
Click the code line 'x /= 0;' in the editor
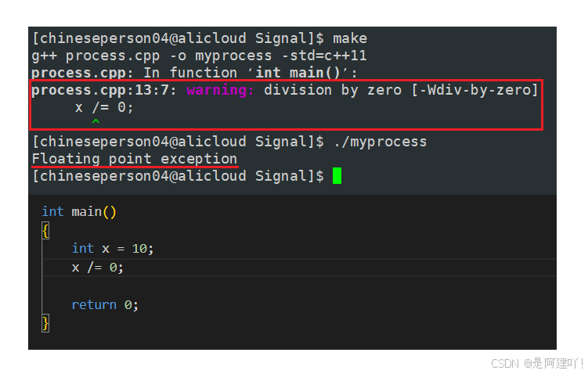98,268
